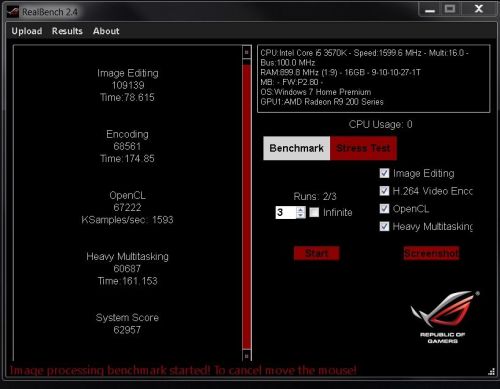Click the results scrollbar down arrow

(x=247, y=356)
